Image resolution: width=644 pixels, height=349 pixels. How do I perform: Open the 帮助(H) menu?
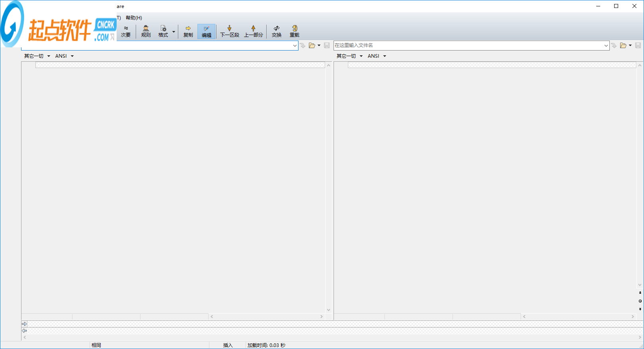(134, 18)
